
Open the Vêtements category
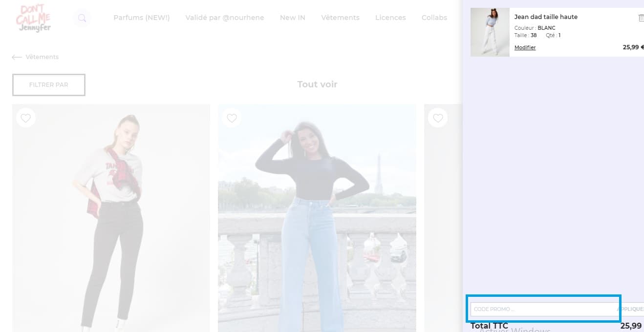pos(340,18)
